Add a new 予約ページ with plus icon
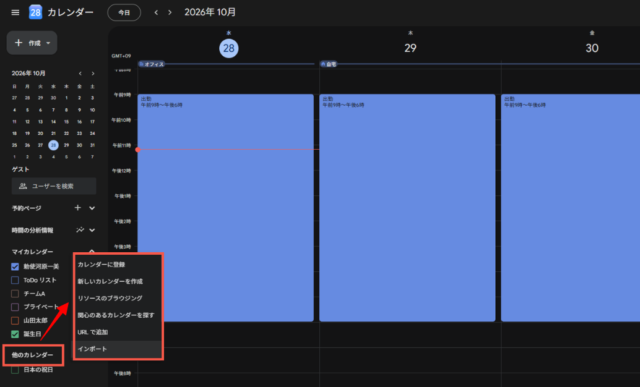Screen dimensions: 640x387 click(78, 208)
